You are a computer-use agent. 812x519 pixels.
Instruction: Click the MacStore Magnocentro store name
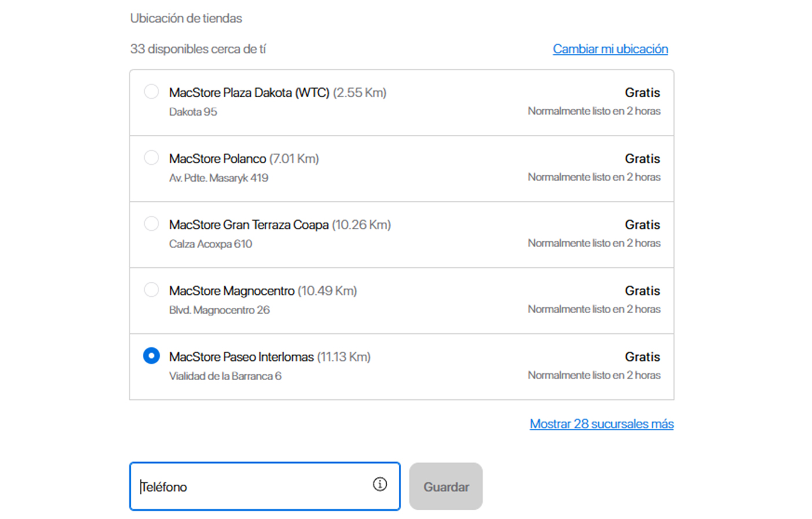click(x=232, y=290)
